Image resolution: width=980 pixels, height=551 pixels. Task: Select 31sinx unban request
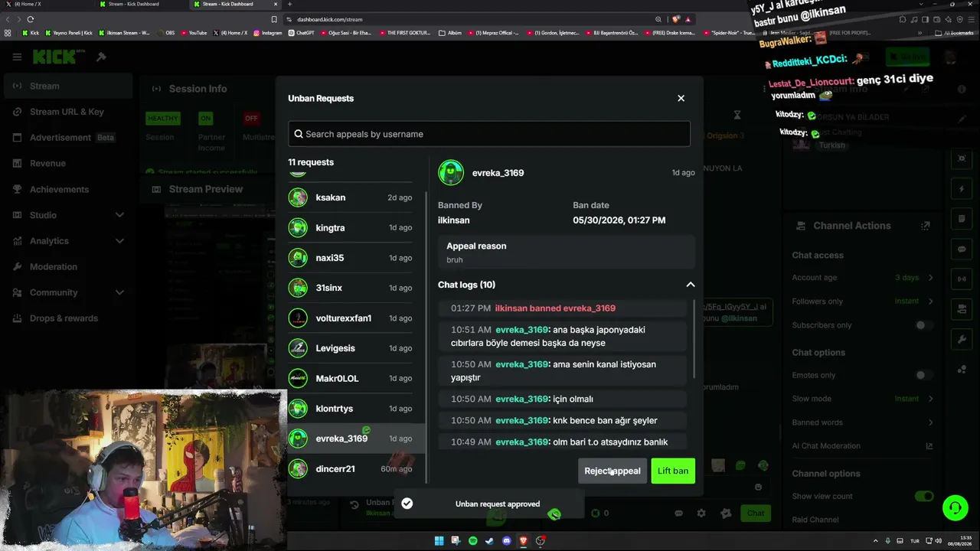[352, 288]
